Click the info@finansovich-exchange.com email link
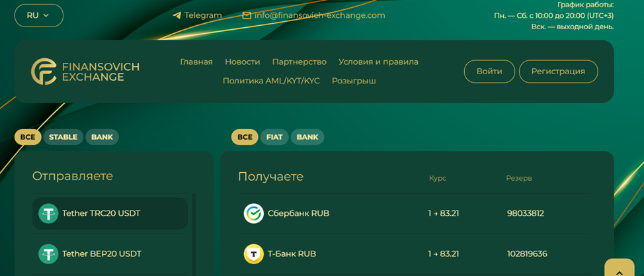Viewport: 644px width, 276px height. [319, 16]
